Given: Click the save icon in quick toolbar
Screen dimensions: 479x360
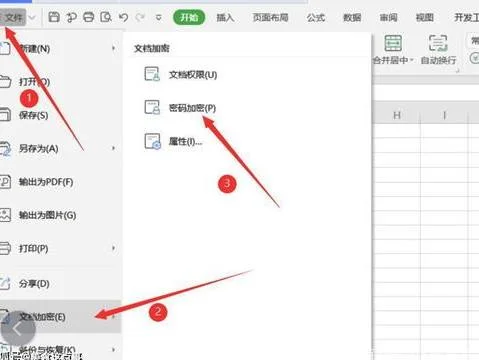Looking at the screenshot, I should coord(54,17).
